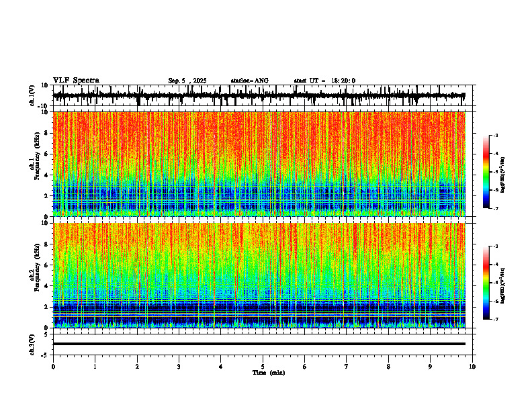
Task: Click the "station=ANG" header label
Action: pyautogui.click(x=250, y=81)
